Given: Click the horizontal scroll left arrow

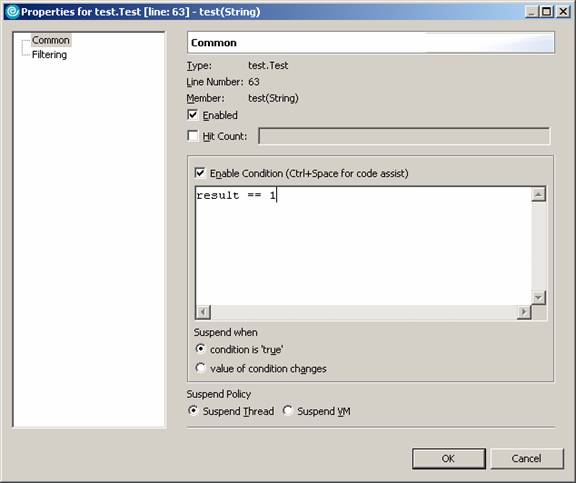Looking at the screenshot, I should pyautogui.click(x=203, y=312).
